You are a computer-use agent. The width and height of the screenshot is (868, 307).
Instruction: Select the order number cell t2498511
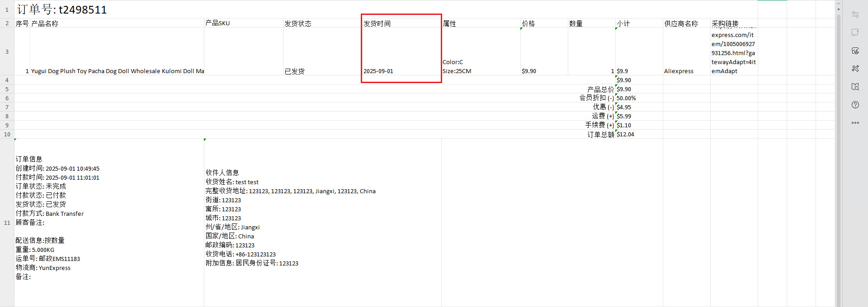pyautogui.click(x=387, y=9)
